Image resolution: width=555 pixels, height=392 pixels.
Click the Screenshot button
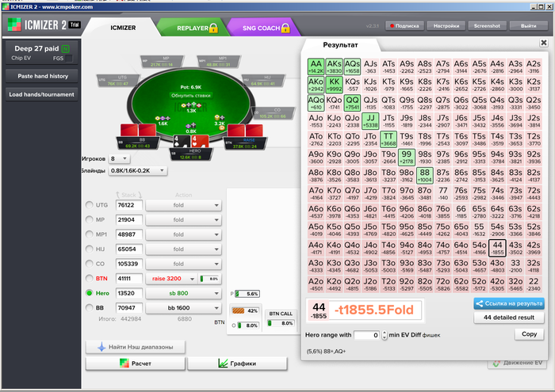tap(487, 26)
